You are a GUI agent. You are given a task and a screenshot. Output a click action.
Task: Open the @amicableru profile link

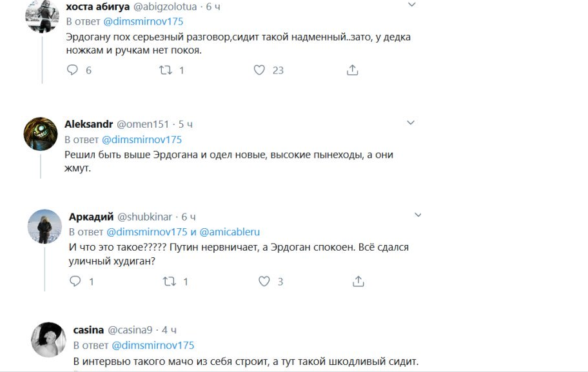click(x=230, y=231)
